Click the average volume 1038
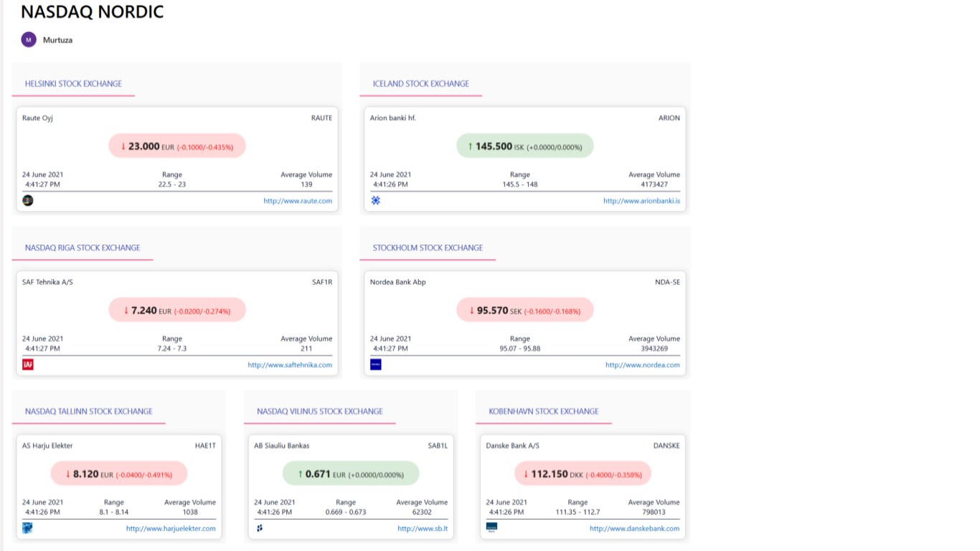The width and height of the screenshot is (980, 551). pyautogui.click(x=190, y=512)
